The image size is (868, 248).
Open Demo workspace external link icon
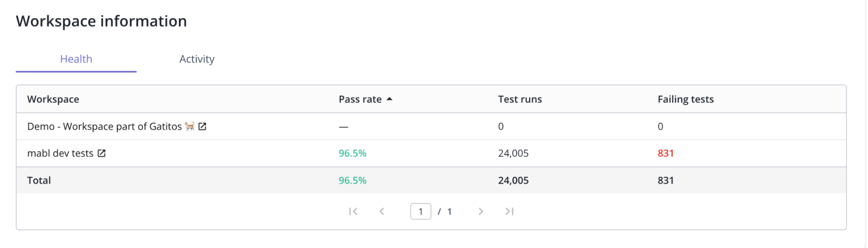click(202, 126)
